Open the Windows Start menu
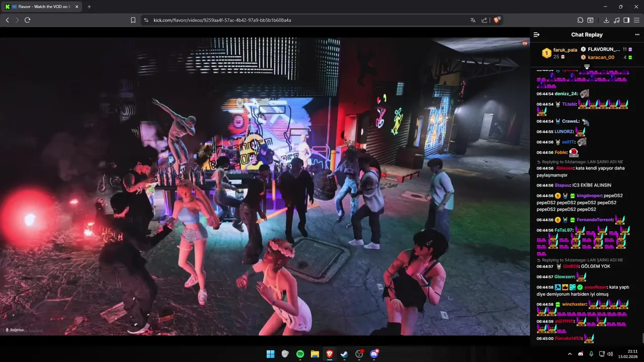644x362 pixels. [x=270, y=354]
